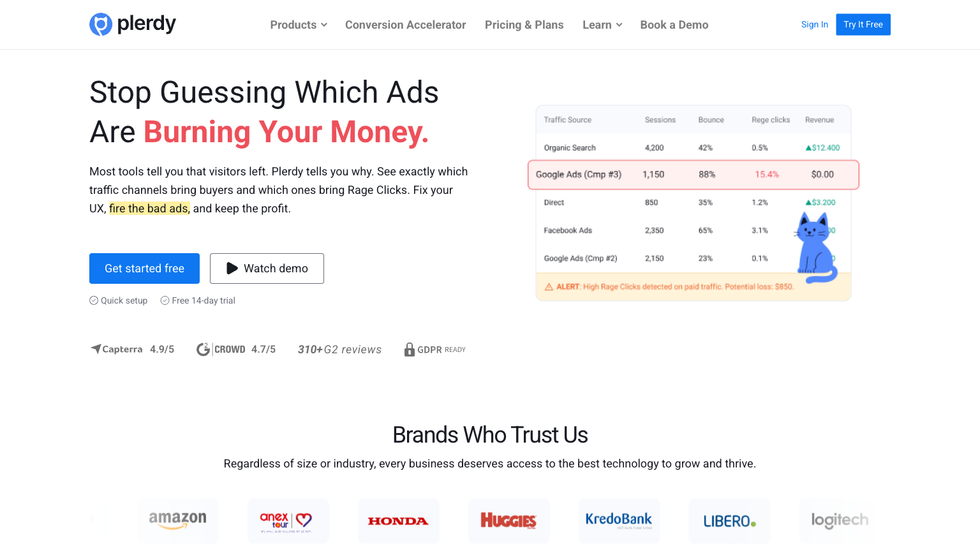This screenshot has height=551, width=980.
Task: Open the Conversion Accelerator page
Action: tap(405, 25)
